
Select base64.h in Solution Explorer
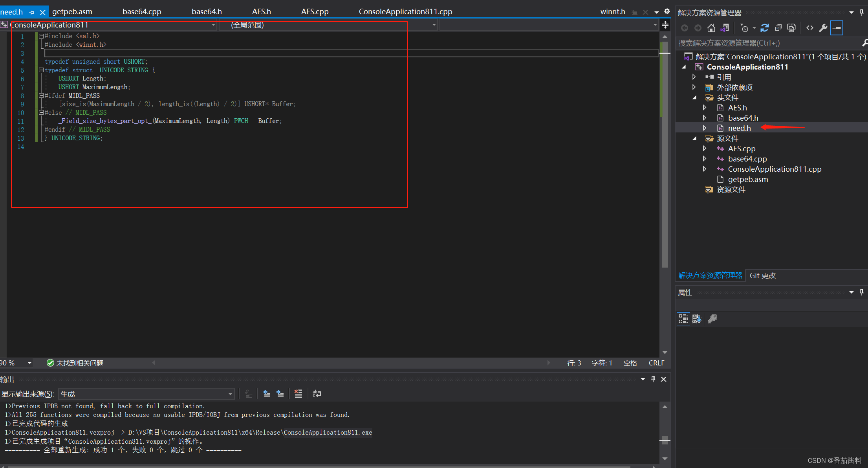743,118
